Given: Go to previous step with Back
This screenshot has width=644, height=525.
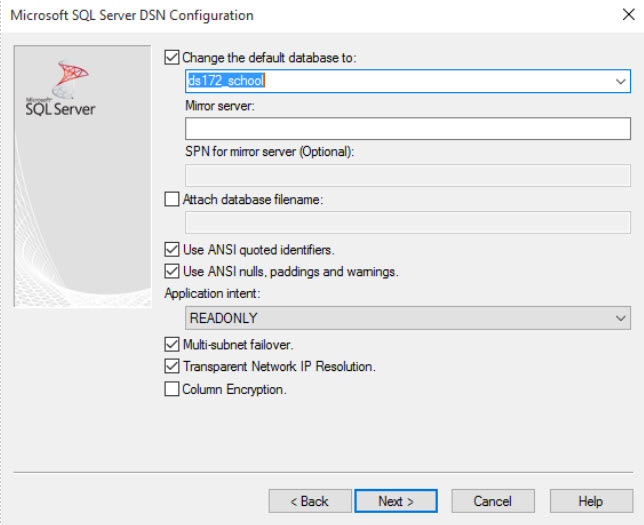Looking at the screenshot, I should [310, 501].
